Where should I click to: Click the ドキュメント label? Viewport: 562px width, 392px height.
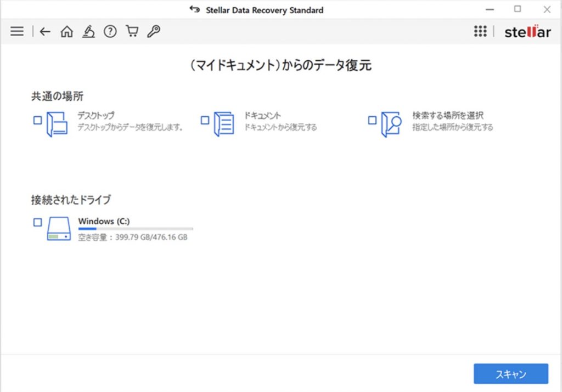[262, 116]
